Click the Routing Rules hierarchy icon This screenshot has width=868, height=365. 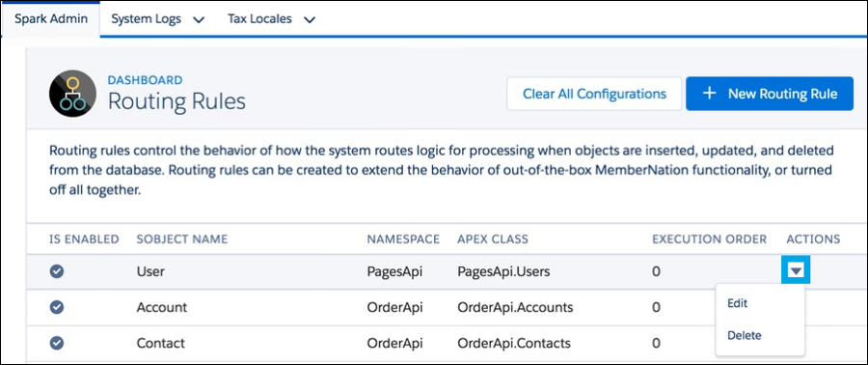point(72,95)
